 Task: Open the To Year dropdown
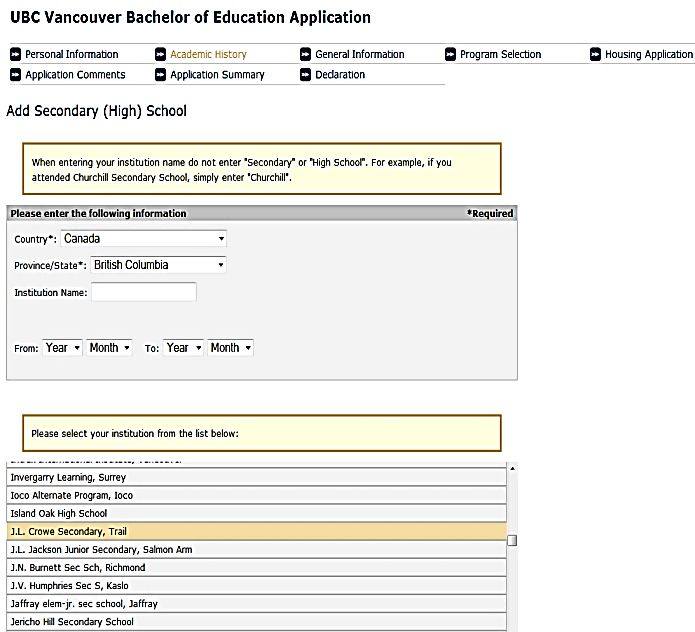(184, 348)
